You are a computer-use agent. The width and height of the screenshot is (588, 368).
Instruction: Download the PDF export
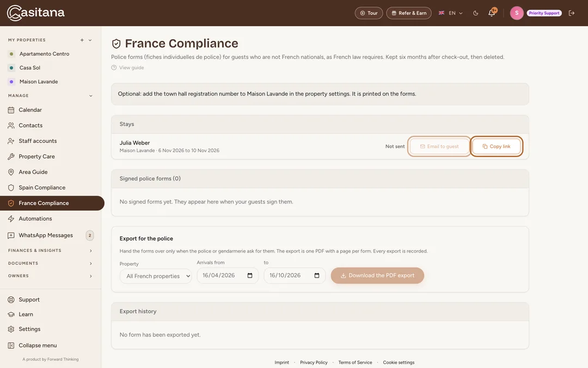click(377, 276)
